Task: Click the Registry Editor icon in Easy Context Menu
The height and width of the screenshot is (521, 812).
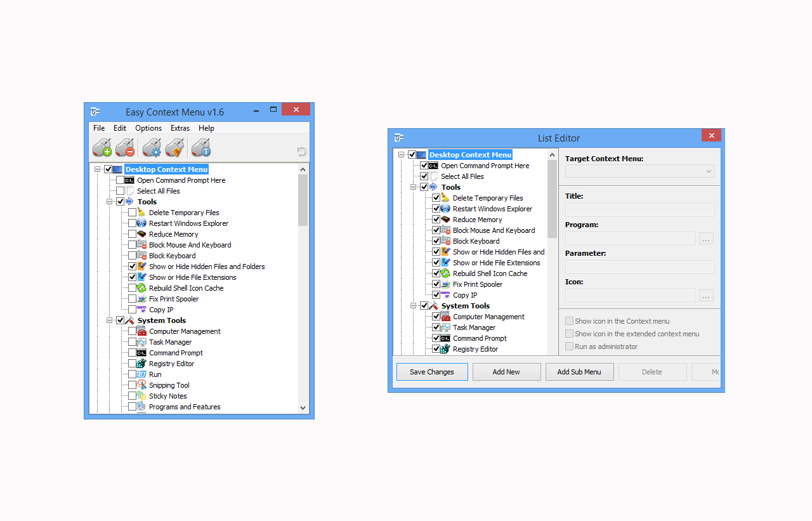Action: click(141, 364)
